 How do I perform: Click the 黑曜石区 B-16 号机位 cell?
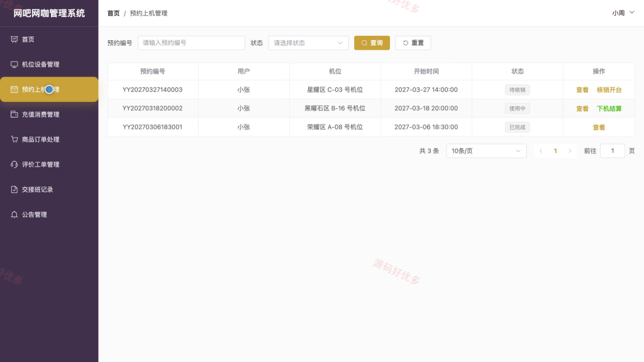[335, 108]
